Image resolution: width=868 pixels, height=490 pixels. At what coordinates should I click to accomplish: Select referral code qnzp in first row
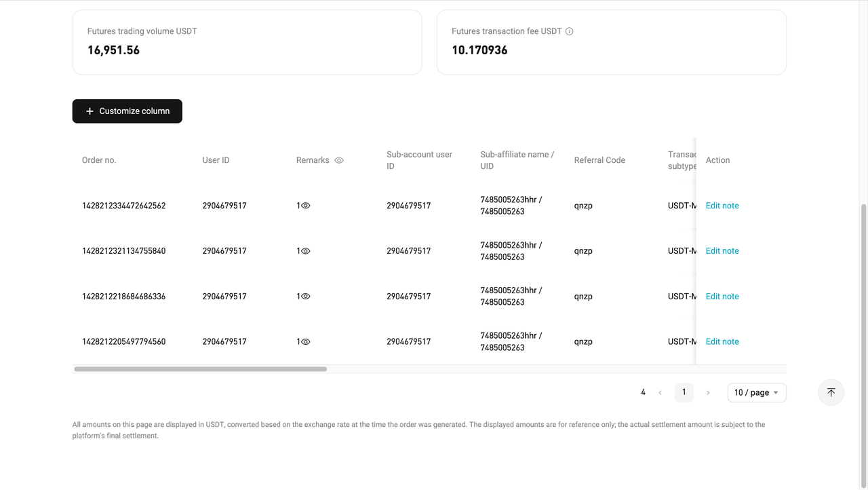coord(583,205)
